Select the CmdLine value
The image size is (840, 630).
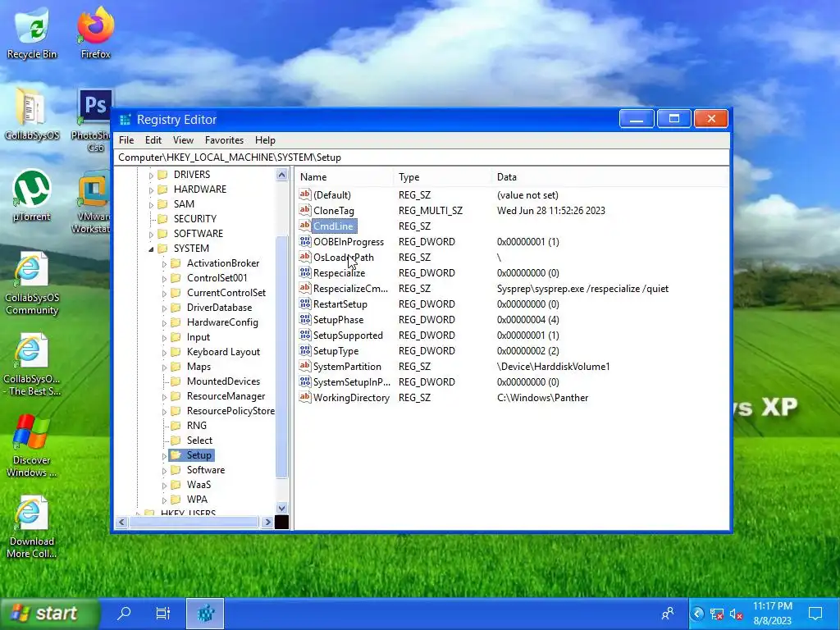pos(333,226)
